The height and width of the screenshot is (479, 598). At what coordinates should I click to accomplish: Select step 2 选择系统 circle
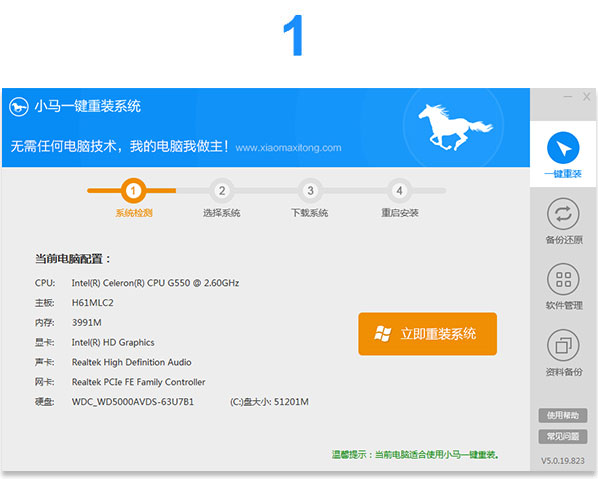click(x=222, y=190)
